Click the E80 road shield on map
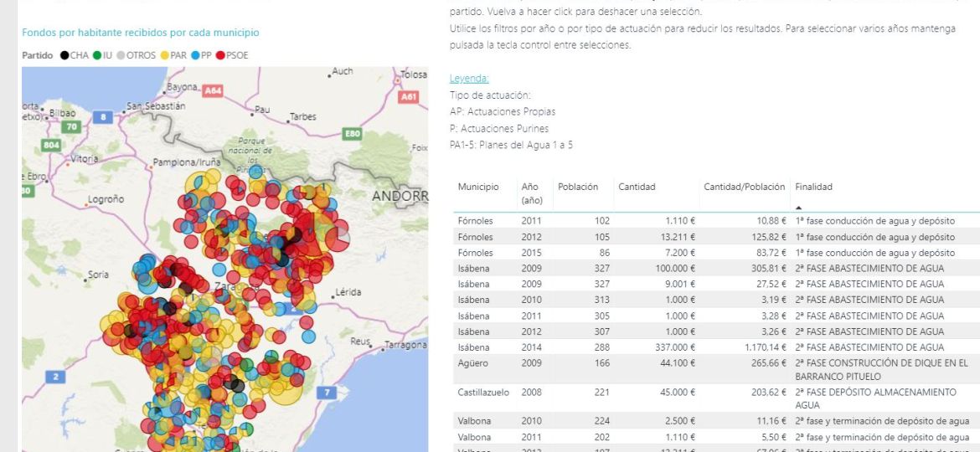The height and width of the screenshot is (452, 980). click(352, 133)
